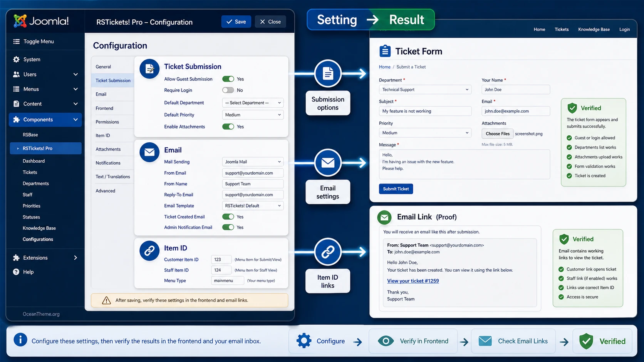The image size is (644, 362).
Task: Click the Verified shield in Ticket Form panel
Action: (572, 108)
